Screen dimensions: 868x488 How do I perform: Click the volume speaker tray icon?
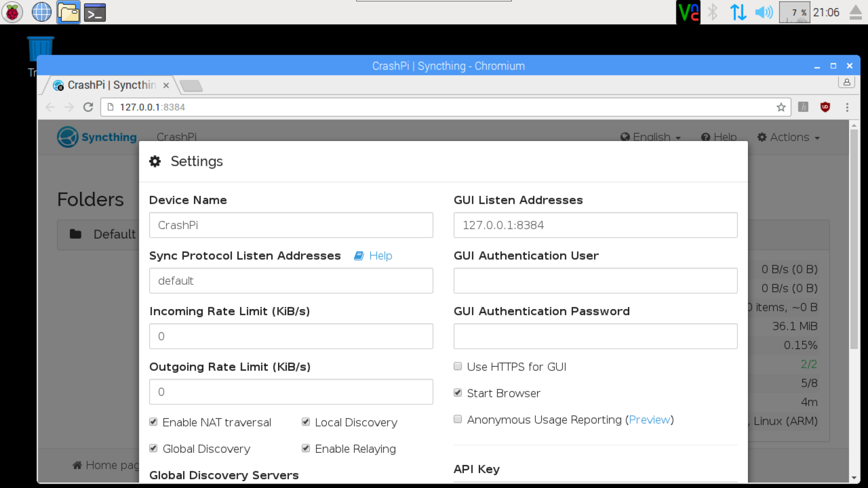coord(764,12)
